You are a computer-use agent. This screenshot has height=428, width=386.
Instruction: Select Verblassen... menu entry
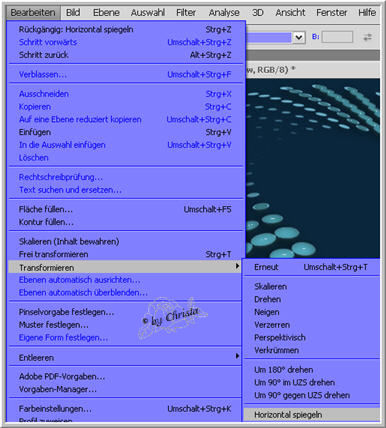pyautogui.click(x=125, y=74)
